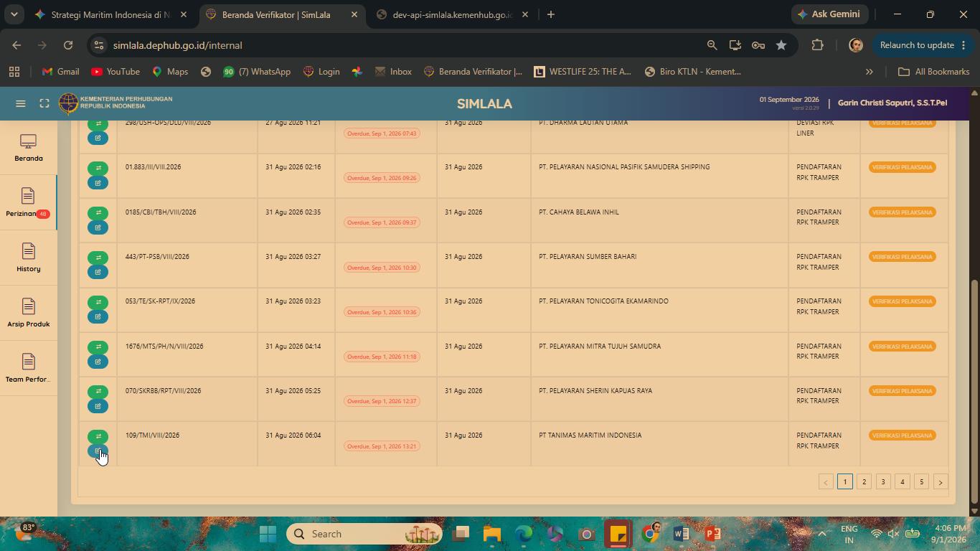Toggle fullscreen mode icon in header

coord(44,103)
